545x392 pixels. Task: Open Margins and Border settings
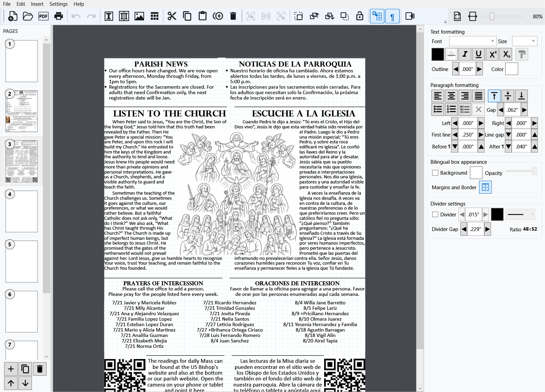pyautogui.click(x=485, y=187)
